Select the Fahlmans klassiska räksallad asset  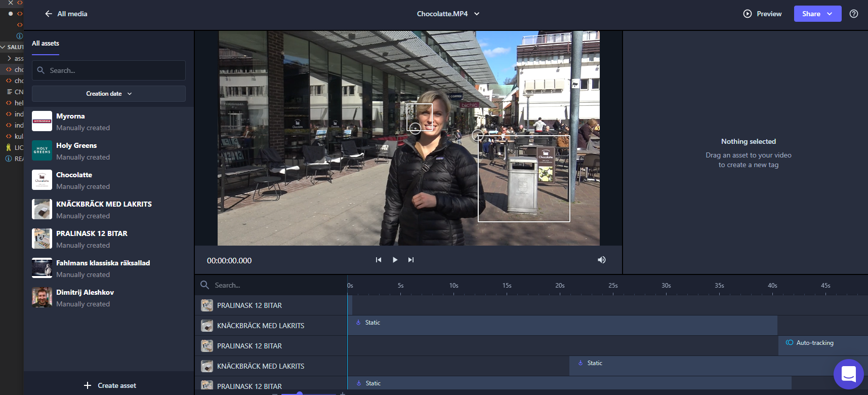pos(109,268)
